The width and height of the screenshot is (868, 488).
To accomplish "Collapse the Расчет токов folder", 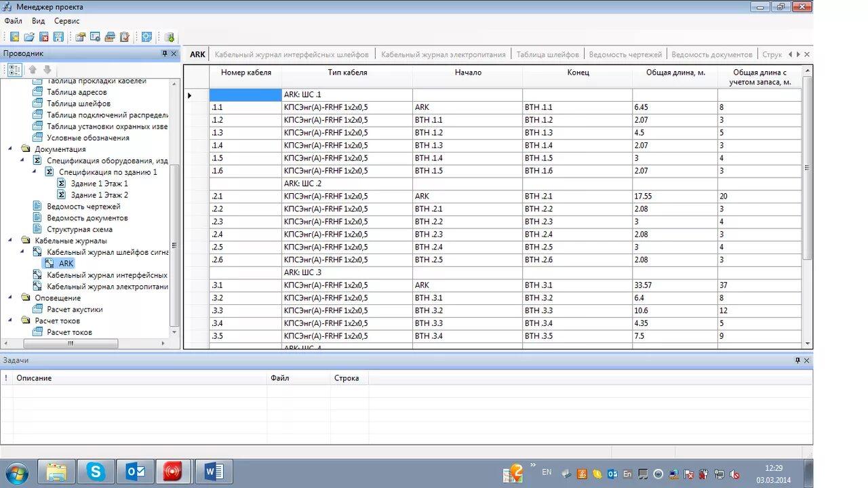I will point(10,321).
